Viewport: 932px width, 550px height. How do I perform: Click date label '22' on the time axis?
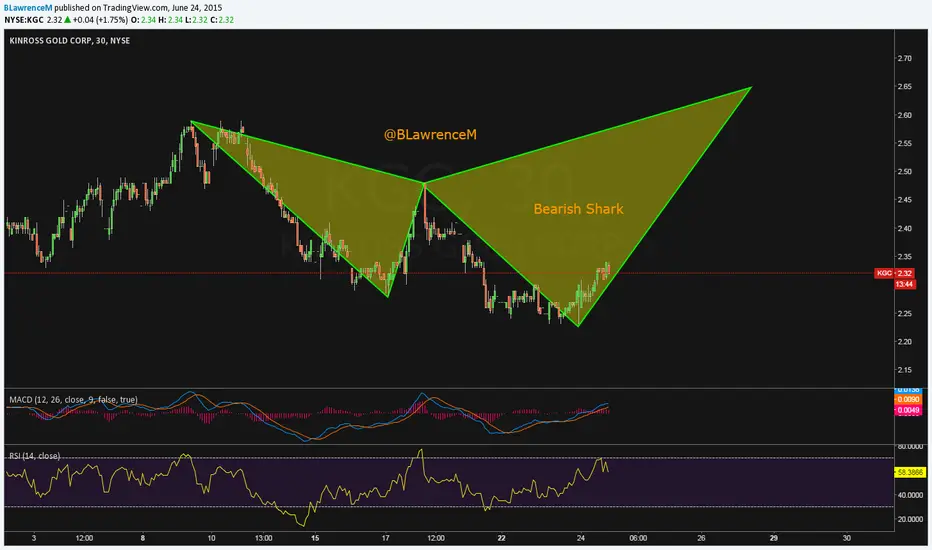502,538
